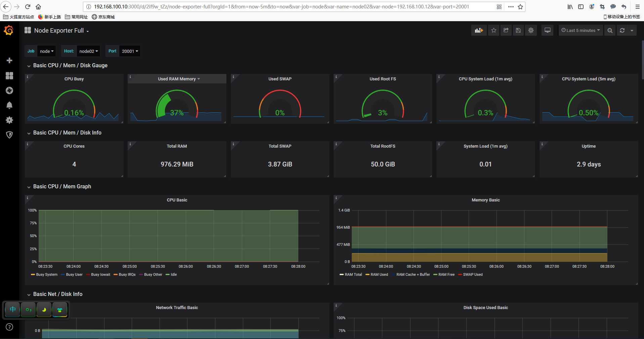Image resolution: width=644 pixels, height=339 pixels.
Task: Open the Port dropdown showing 20001
Action: (x=130, y=51)
